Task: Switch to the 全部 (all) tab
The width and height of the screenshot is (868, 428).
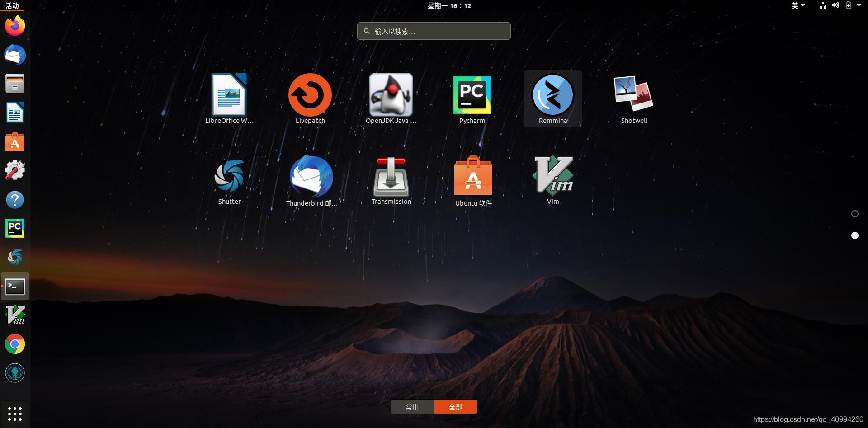Action: coord(455,407)
